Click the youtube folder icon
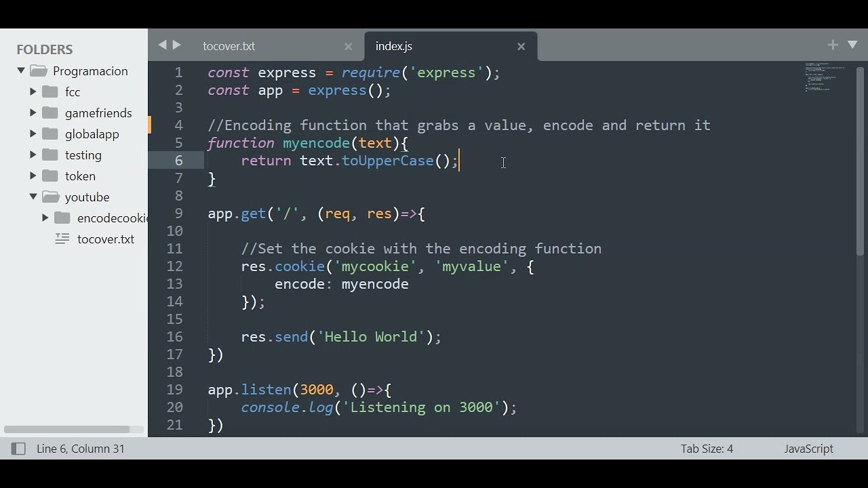868x488 pixels. [x=51, y=197]
